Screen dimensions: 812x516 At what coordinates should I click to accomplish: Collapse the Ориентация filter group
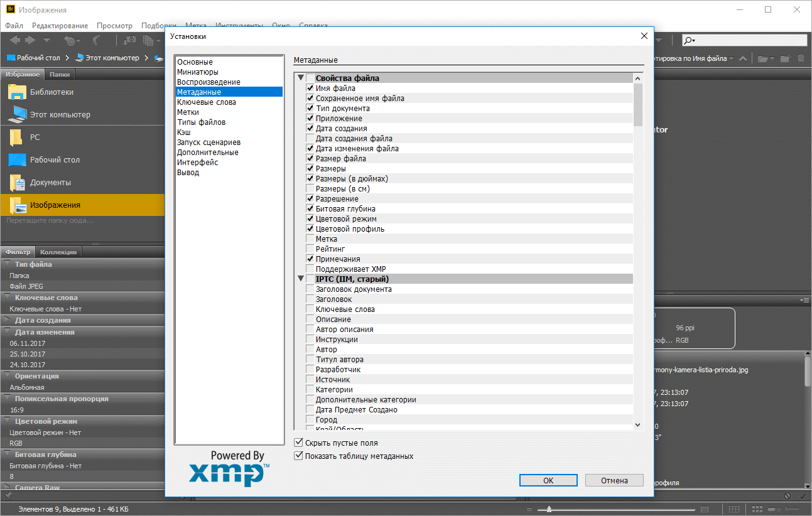coord(7,376)
